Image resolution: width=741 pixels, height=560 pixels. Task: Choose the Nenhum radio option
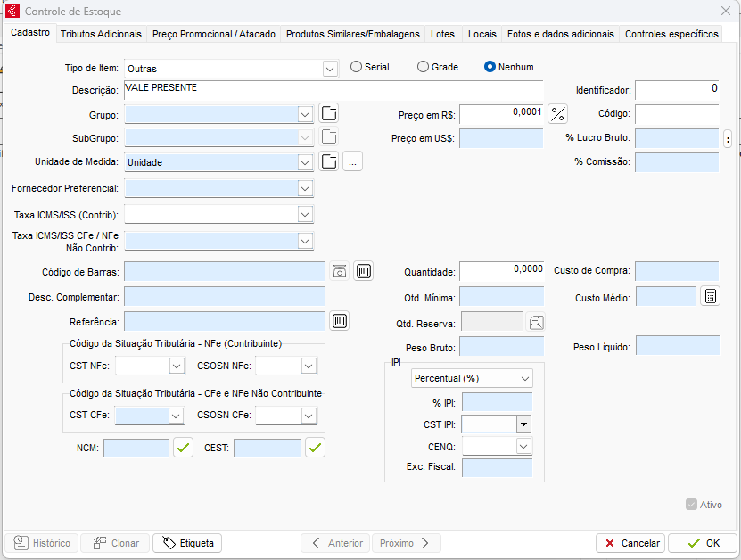pos(490,67)
